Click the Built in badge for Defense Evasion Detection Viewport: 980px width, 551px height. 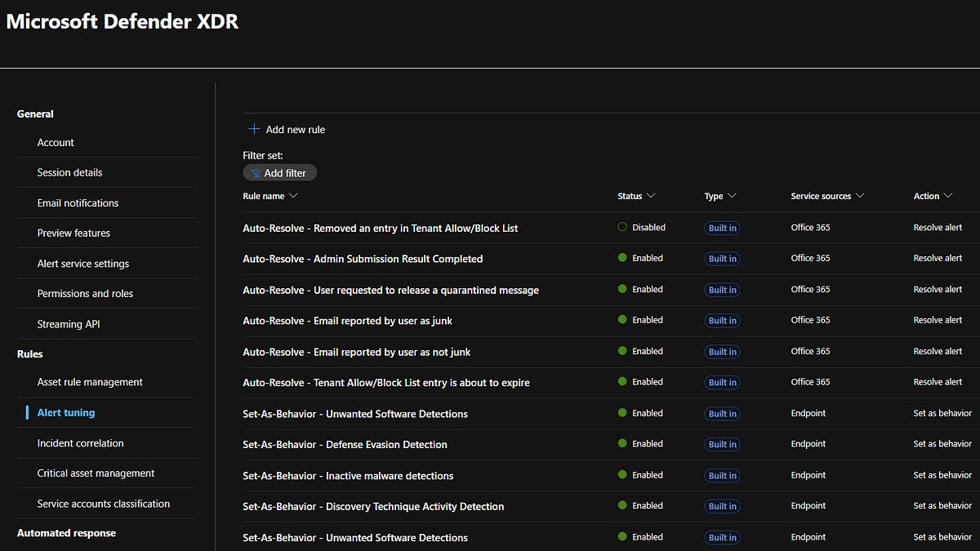coord(723,445)
